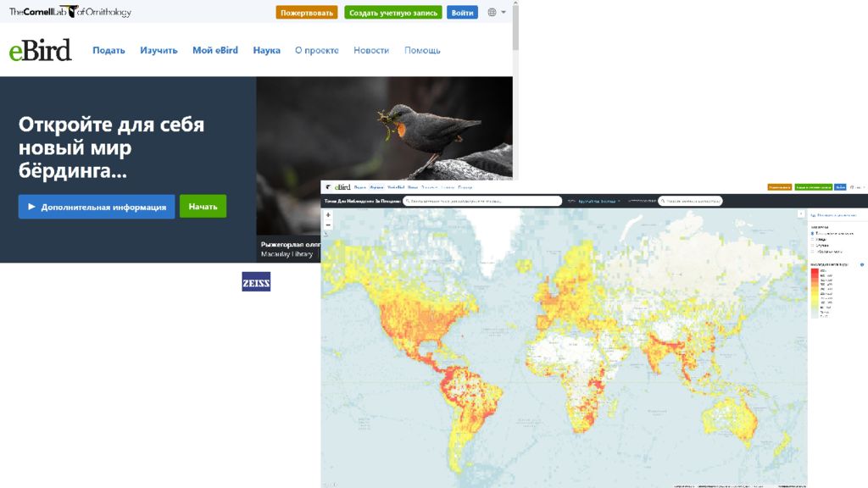Click the green button in the map window header
Viewport: 868px width, 488px height.
[813, 187]
